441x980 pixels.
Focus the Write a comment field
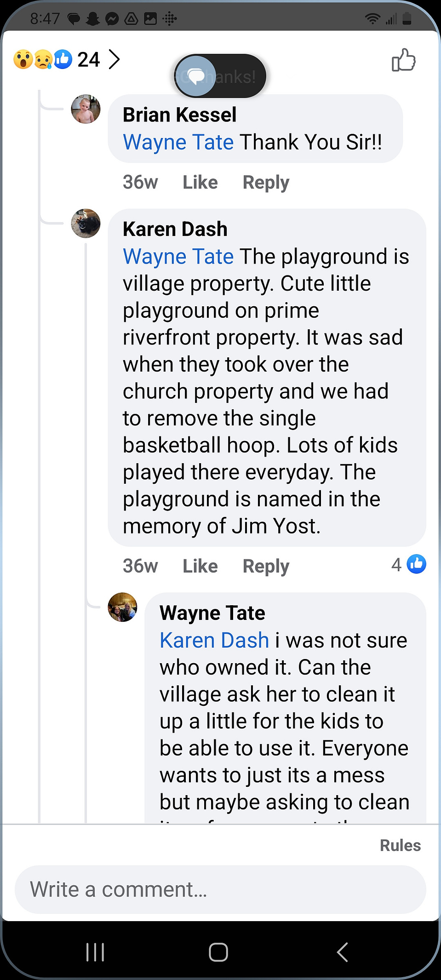pyautogui.click(x=220, y=889)
